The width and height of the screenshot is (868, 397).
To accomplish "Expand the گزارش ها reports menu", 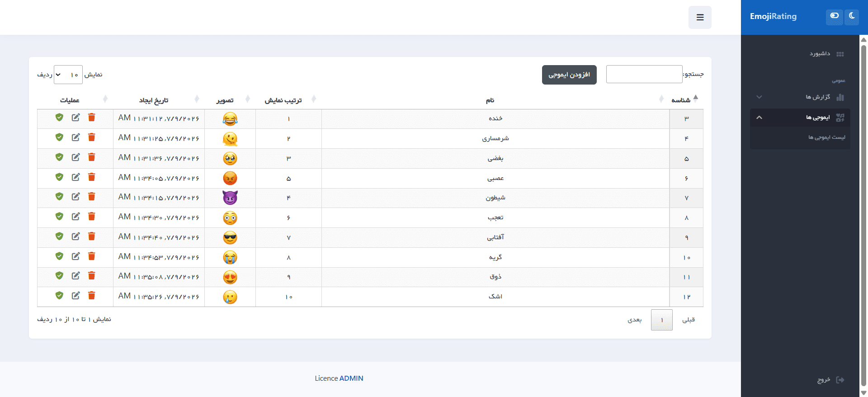I will tap(800, 97).
